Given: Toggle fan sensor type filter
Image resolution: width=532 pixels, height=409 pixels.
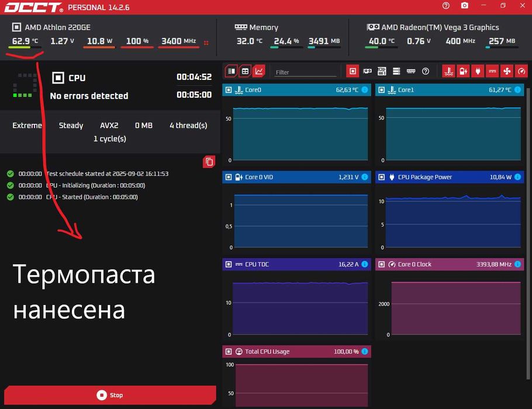Looking at the screenshot, I should [507, 71].
